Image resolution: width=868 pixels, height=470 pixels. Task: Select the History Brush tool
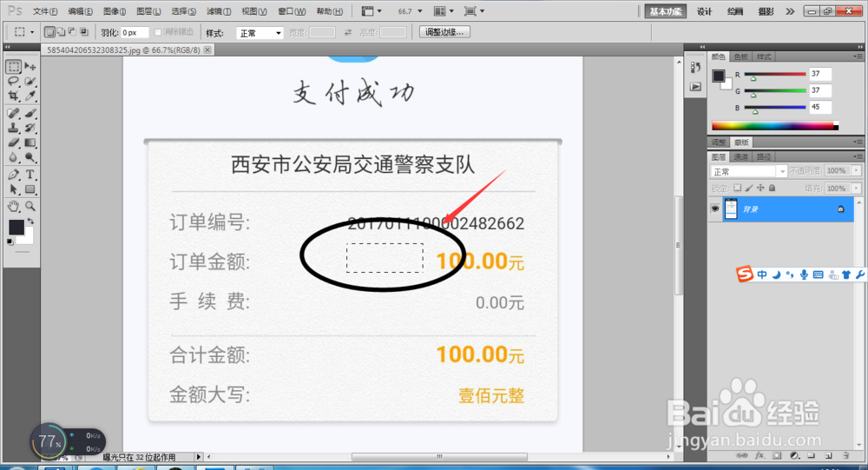(30, 128)
